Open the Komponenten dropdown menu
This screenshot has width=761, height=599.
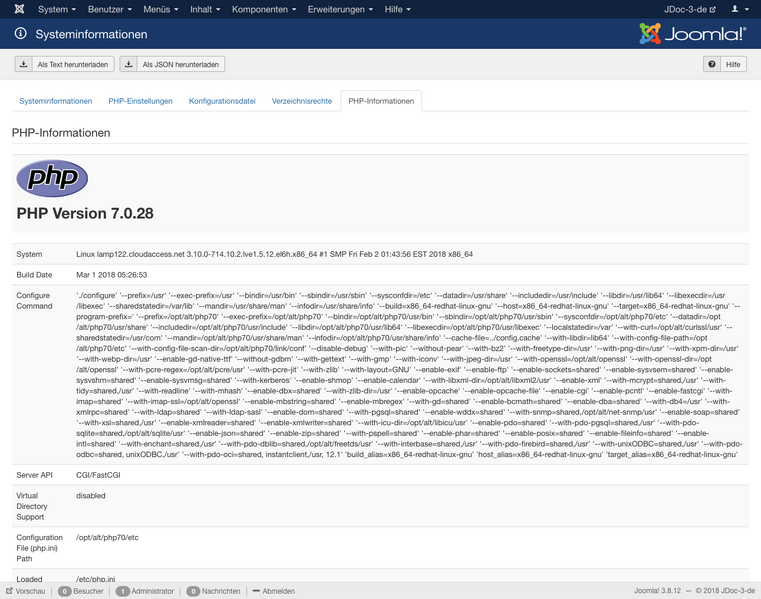(x=264, y=9)
